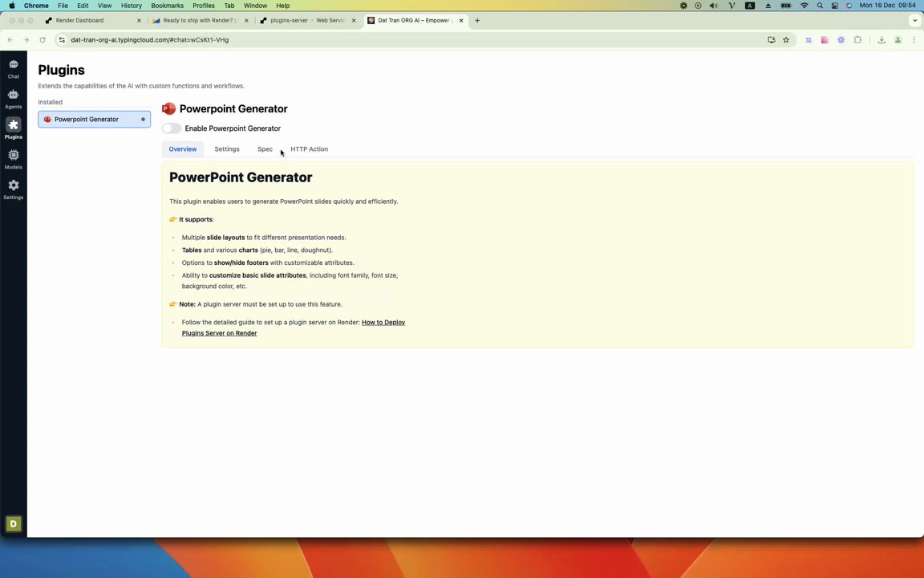This screenshot has width=924, height=578.
Task: Click the install app icon in address bar
Action: click(x=772, y=39)
